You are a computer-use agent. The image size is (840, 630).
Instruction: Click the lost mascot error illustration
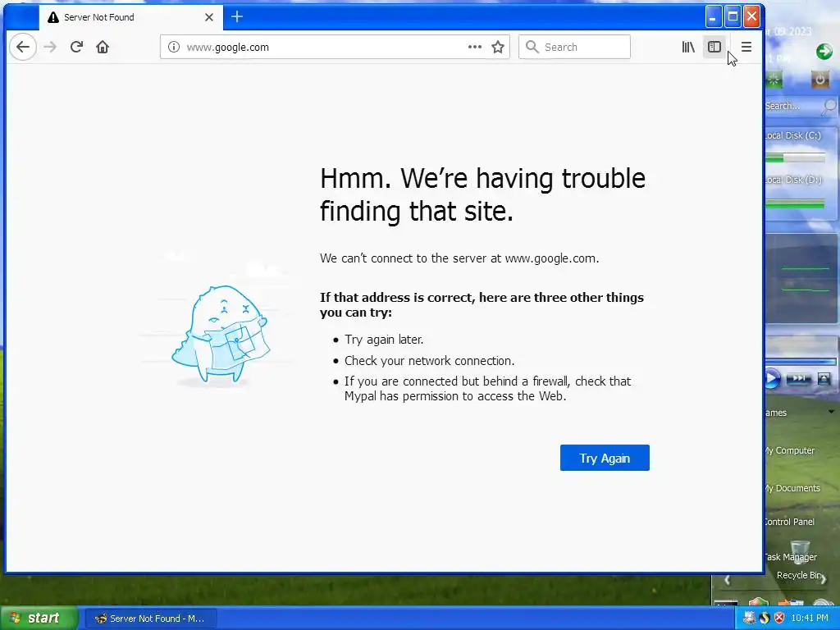pyautogui.click(x=220, y=335)
